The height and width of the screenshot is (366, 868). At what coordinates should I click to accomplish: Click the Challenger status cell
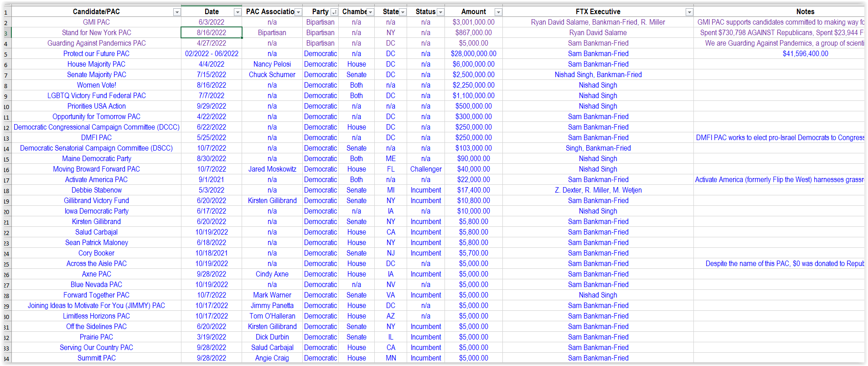tap(426, 169)
